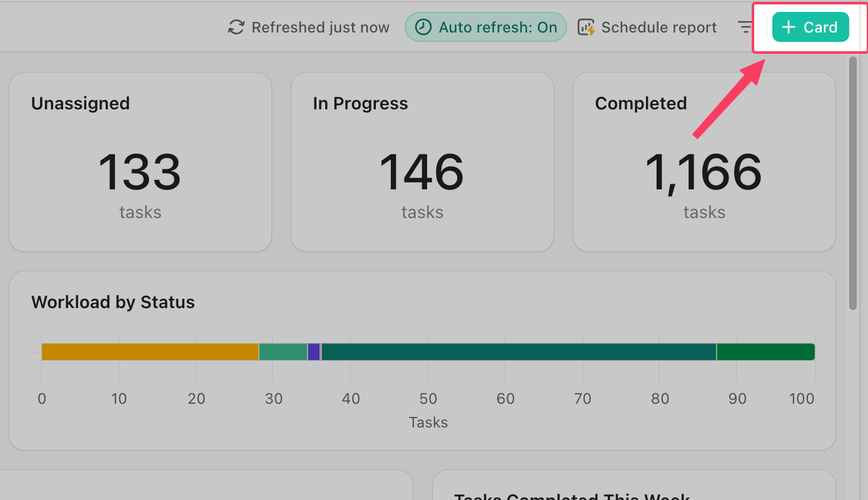Click the refresh arrows icon

tap(236, 27)
